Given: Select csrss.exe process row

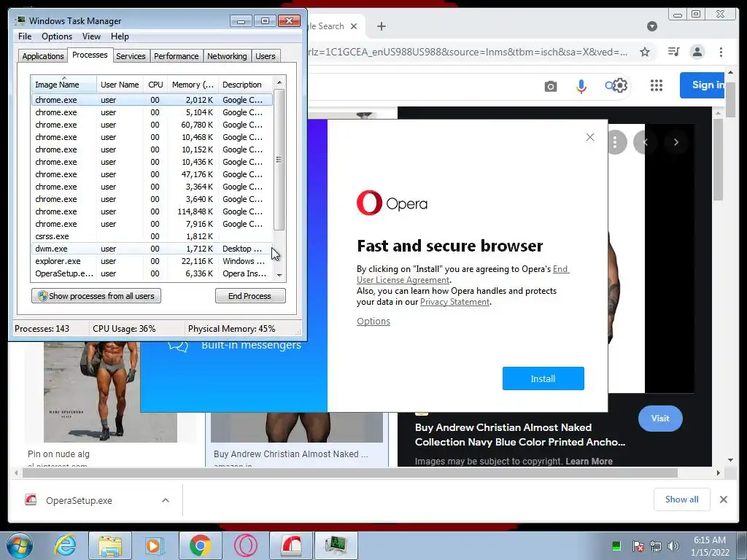Looking at the screenshot, I should click(152, 236).
